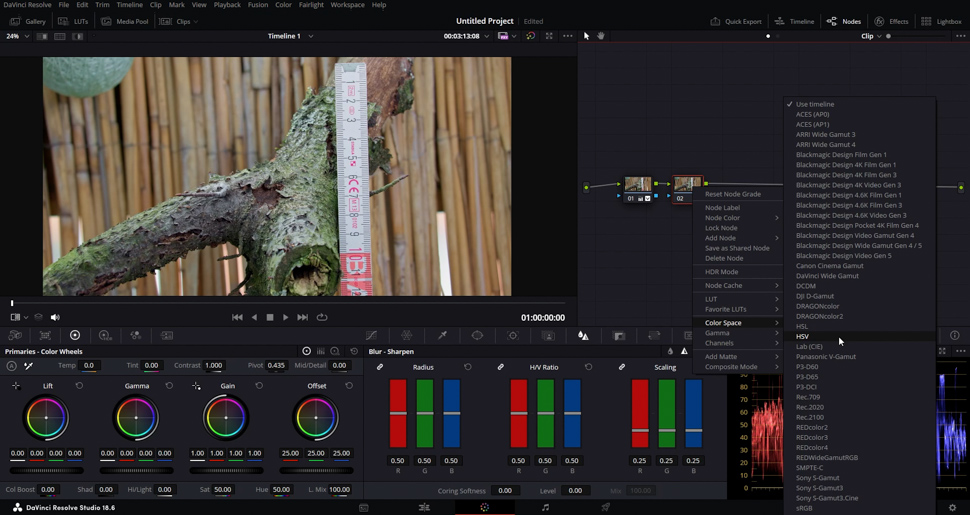Switch to Blur mode droplet icon

(x=670, y=351)
